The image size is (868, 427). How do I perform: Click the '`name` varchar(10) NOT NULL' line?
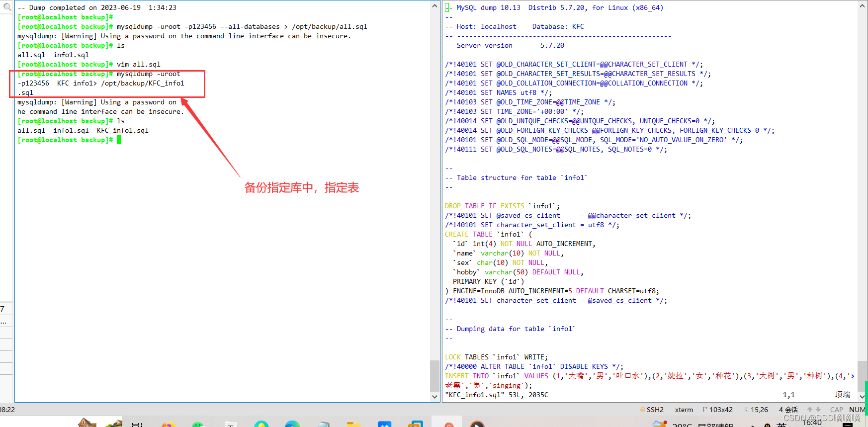509,253
